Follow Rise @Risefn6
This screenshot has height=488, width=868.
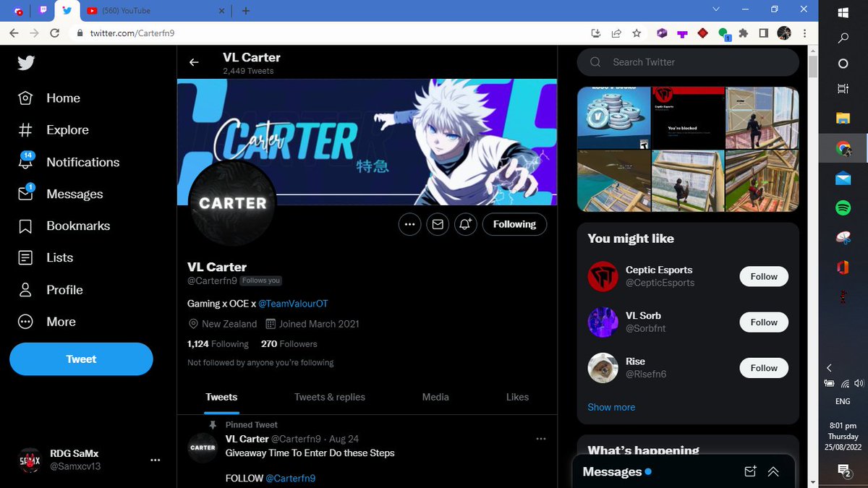(764, 368)
